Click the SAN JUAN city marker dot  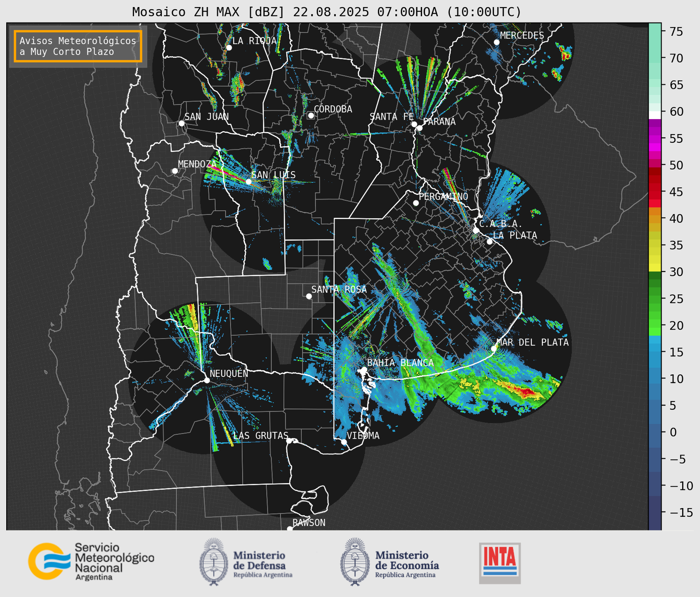pos(181,123)
